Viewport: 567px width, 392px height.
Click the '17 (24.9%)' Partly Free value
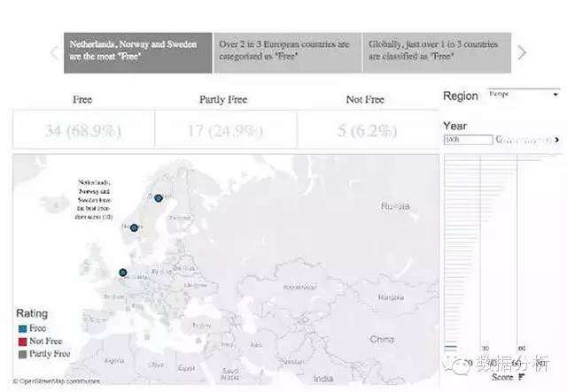pos(225,130)
